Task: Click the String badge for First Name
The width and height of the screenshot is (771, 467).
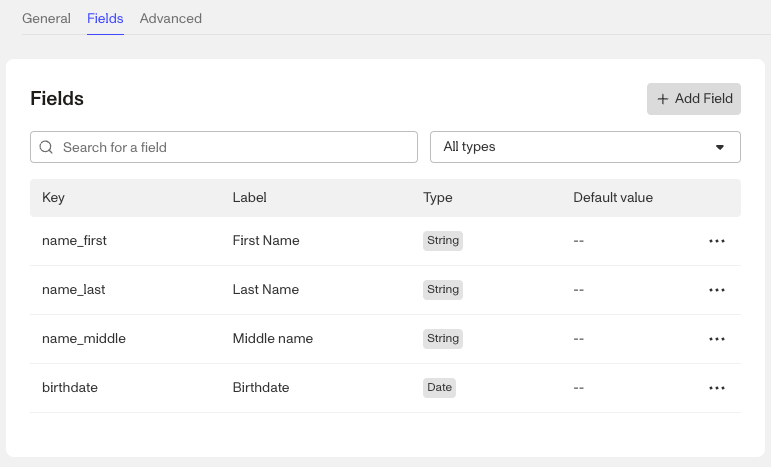Action: 443,241
